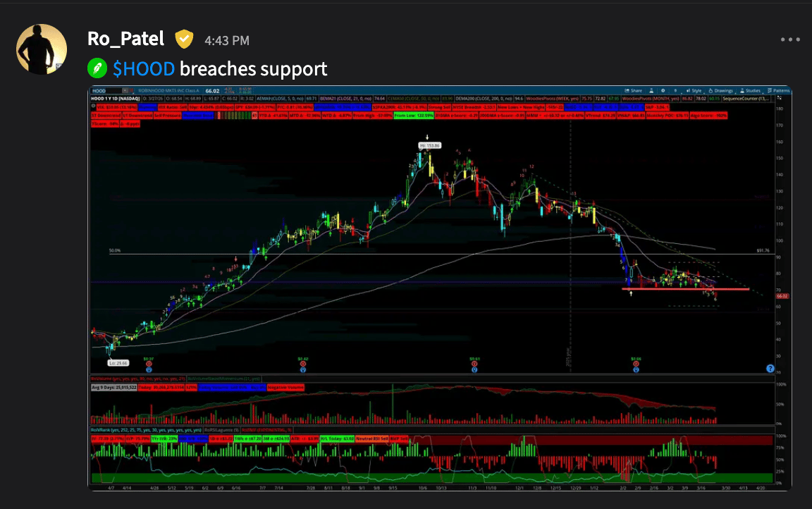Open the three-dot post options menu
Screen dimensions: 812x509
(x=790, y=40)
